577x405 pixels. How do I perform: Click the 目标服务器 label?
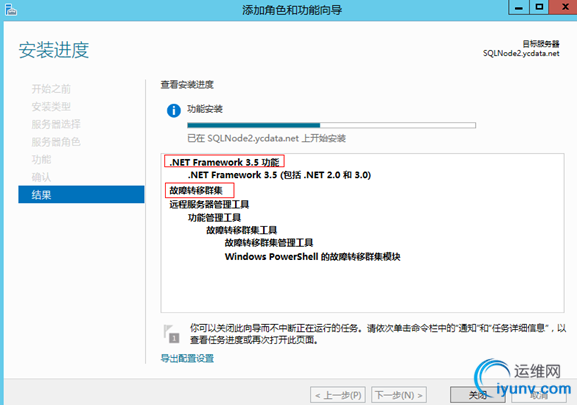pos(541,44)
